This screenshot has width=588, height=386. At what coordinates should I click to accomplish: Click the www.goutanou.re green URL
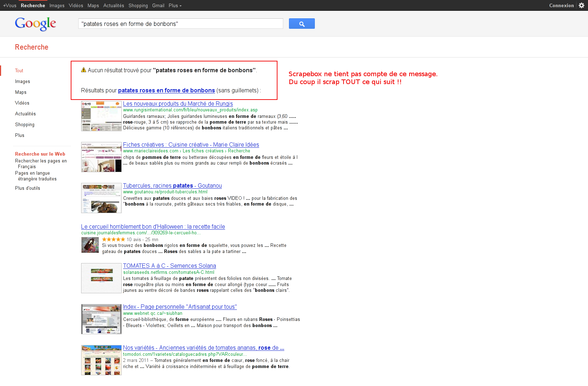click(x=165, y=192)
